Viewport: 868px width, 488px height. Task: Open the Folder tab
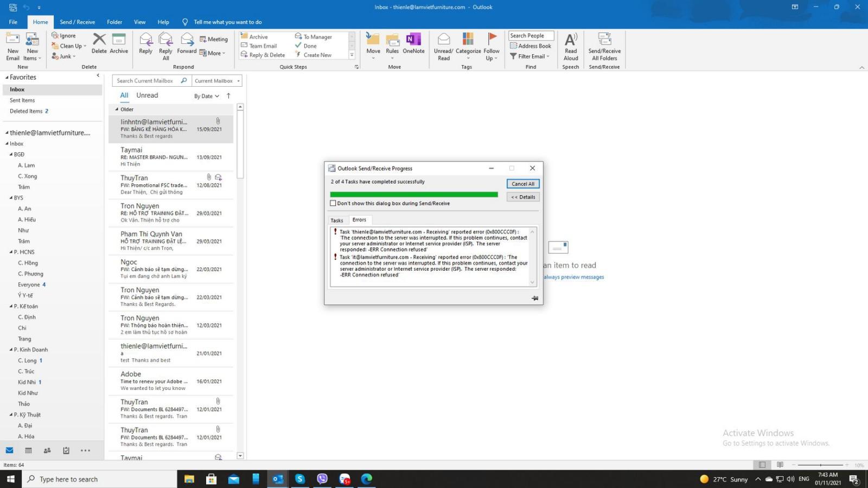pyautogui.click(x=114, y=22)
